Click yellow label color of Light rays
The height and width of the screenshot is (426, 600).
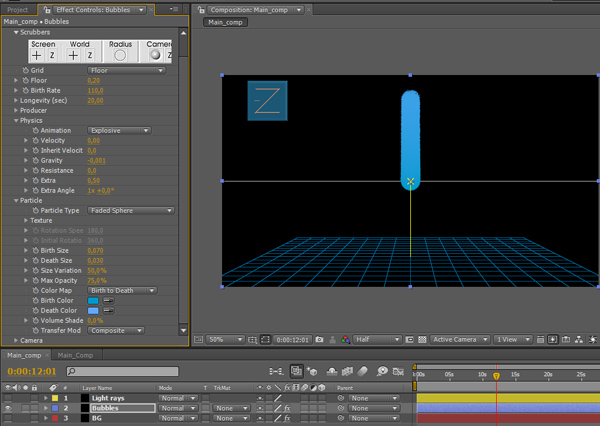point(55,398)
